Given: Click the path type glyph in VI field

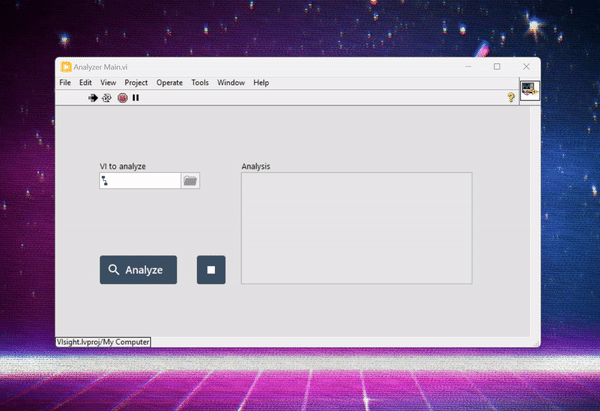Looking at the screenshot, I should tap(104, 181).
